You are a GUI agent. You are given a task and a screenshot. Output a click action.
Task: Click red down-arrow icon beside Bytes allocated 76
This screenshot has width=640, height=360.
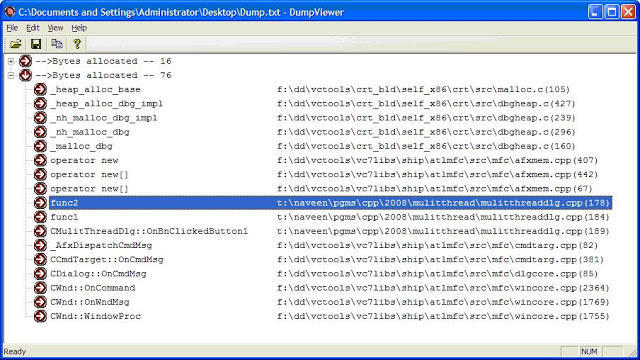(25, 75)
